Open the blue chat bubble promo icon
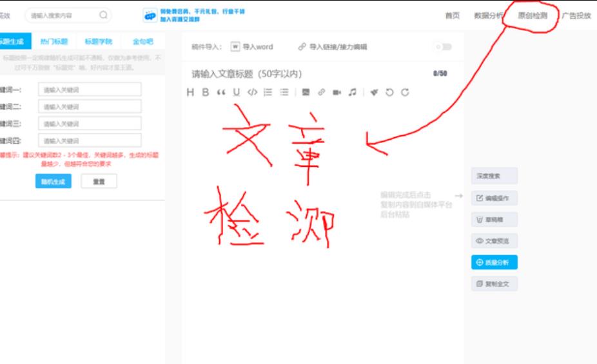 [x=150, y=15]
